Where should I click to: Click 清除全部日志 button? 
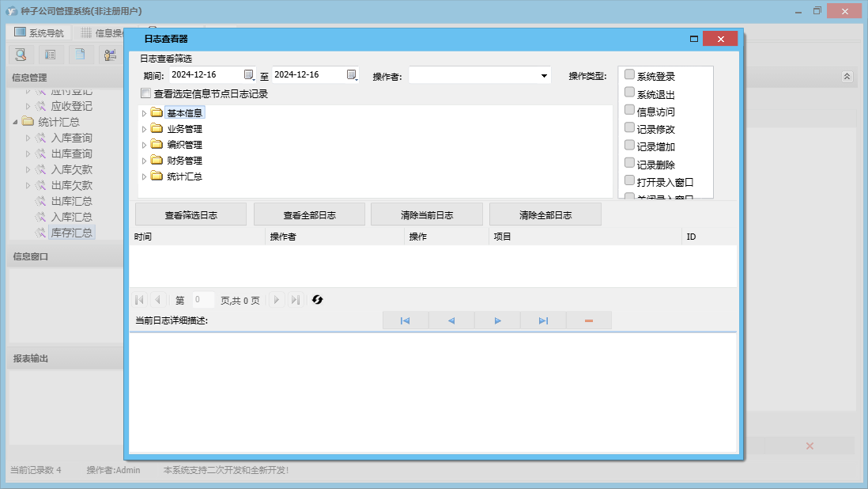[x=545, y=215]
